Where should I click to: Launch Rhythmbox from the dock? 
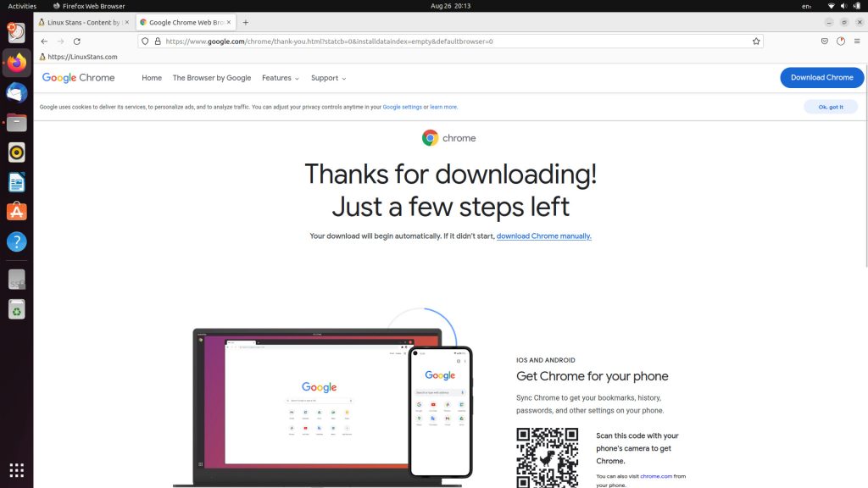[x=17, y=152]
